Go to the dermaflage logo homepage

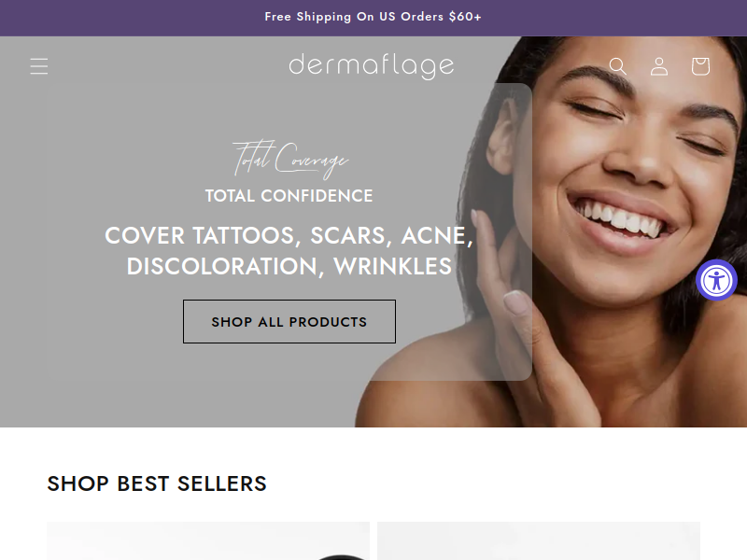[371, 66]
